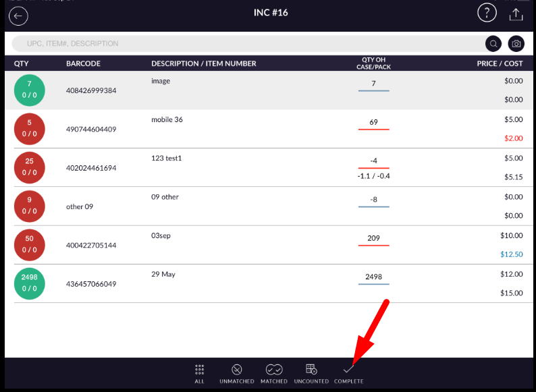Edit QTY OH value 69

(373, 122)
